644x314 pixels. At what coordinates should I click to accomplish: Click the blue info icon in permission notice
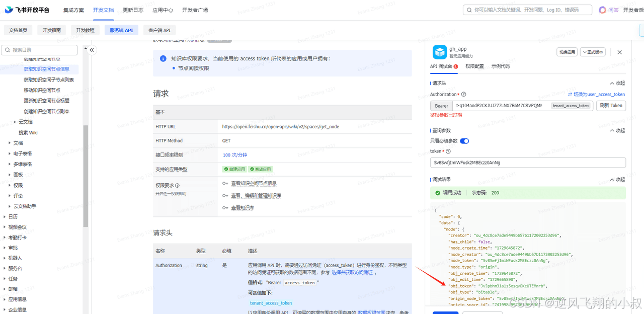163,59
